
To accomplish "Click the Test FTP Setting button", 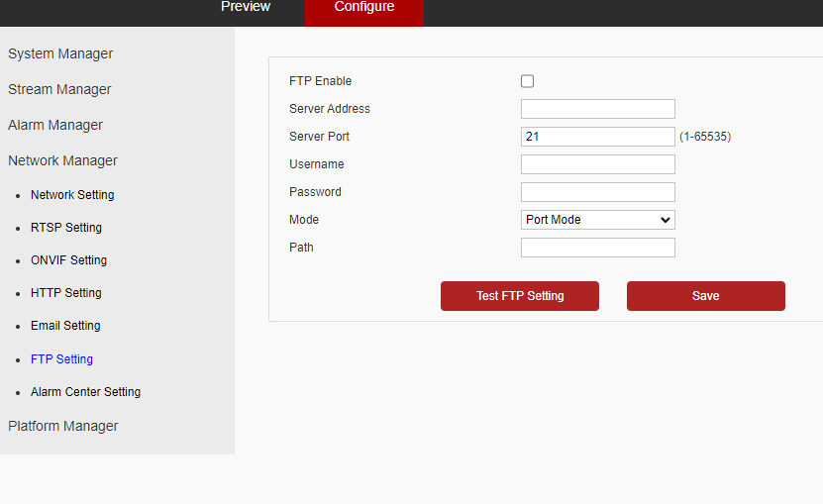I will point(520,296).
